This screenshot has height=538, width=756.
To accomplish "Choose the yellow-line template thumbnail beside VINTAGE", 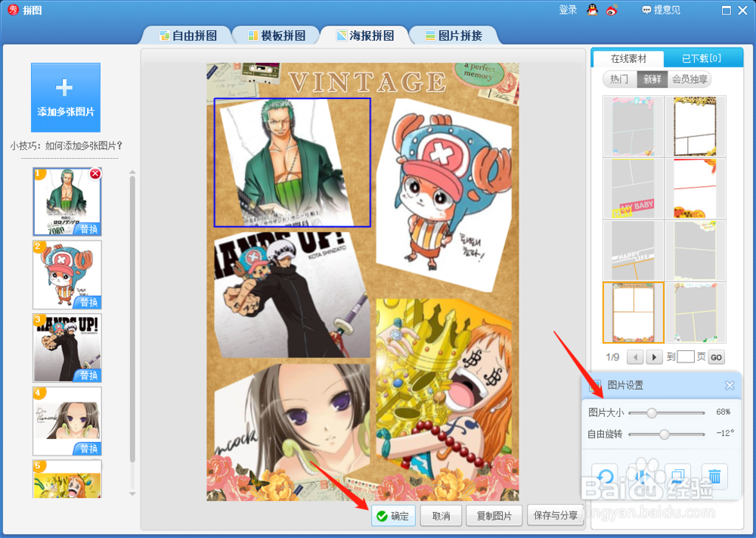I will [696, 313].
